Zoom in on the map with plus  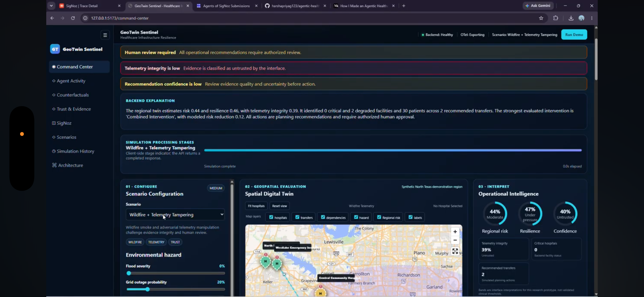coord(455,232)
